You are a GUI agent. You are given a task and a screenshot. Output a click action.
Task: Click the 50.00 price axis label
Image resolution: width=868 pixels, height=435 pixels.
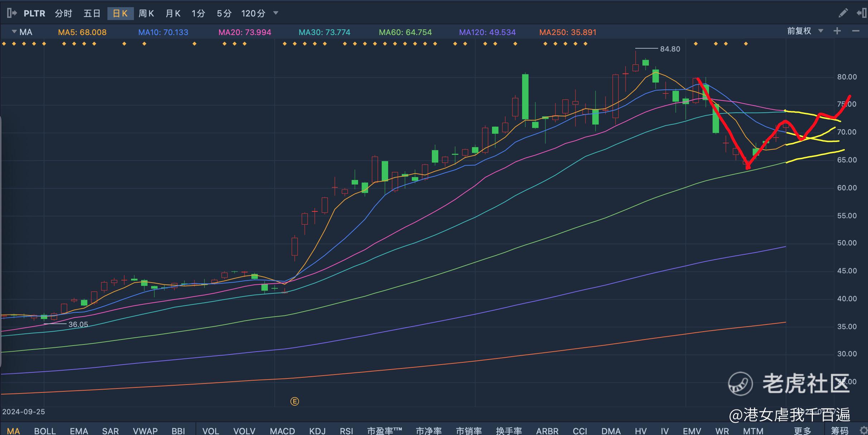(x=847, y=243)
